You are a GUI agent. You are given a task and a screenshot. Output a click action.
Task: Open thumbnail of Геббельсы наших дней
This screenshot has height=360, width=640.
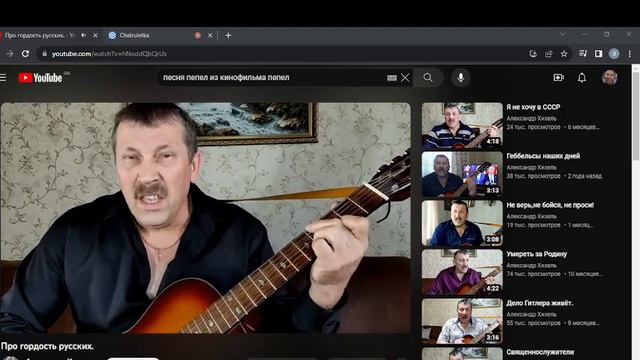pyautogui.click(x=462, y=174)
